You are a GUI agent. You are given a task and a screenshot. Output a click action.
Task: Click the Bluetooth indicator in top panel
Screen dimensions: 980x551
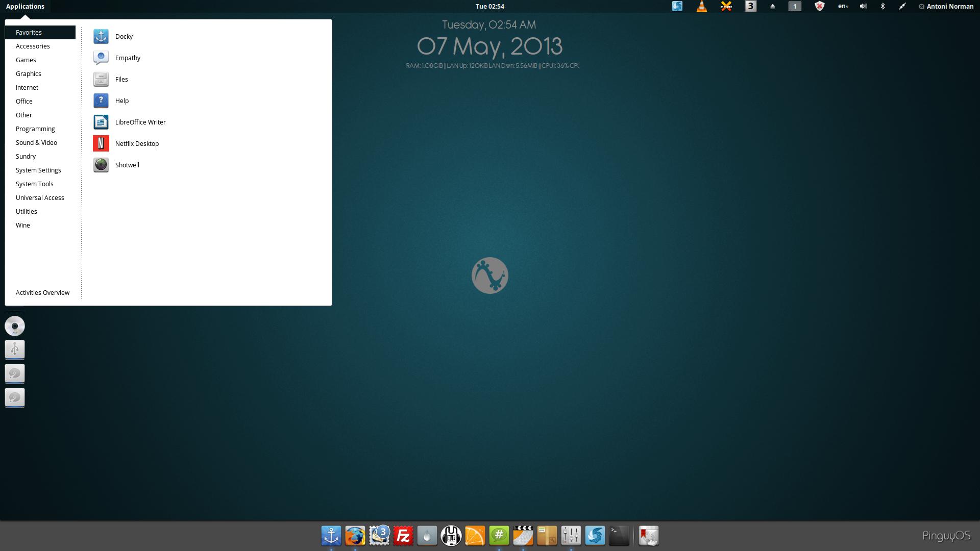[883, 7]
